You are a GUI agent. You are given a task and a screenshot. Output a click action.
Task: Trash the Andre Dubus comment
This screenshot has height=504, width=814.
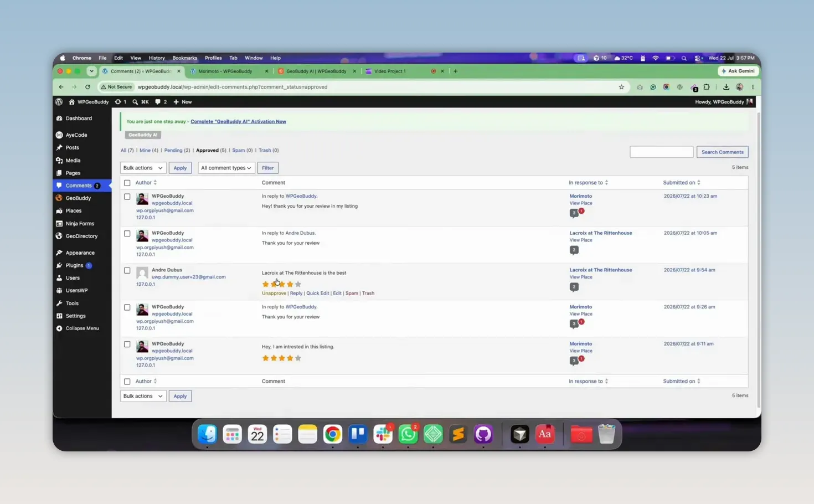pos(368,294)
